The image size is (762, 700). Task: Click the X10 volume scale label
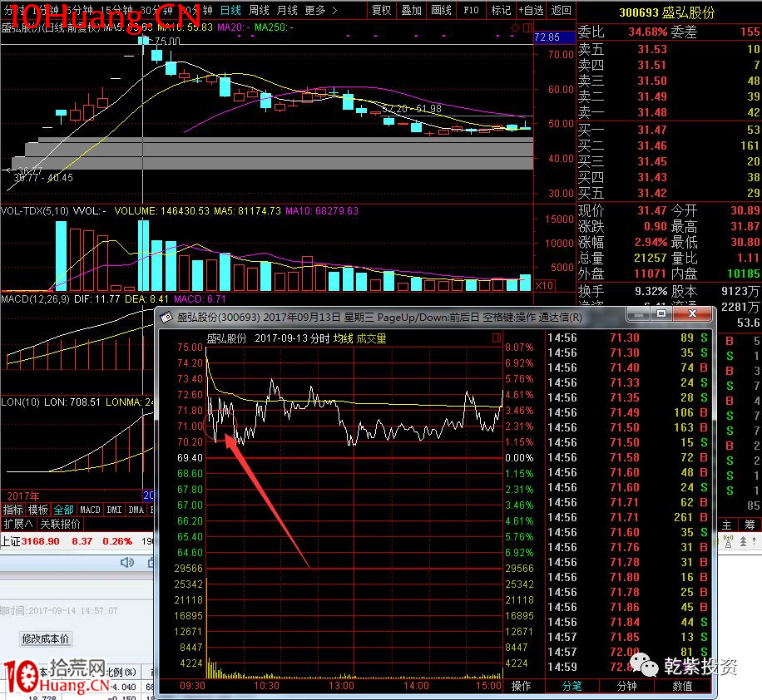[544, 285]
